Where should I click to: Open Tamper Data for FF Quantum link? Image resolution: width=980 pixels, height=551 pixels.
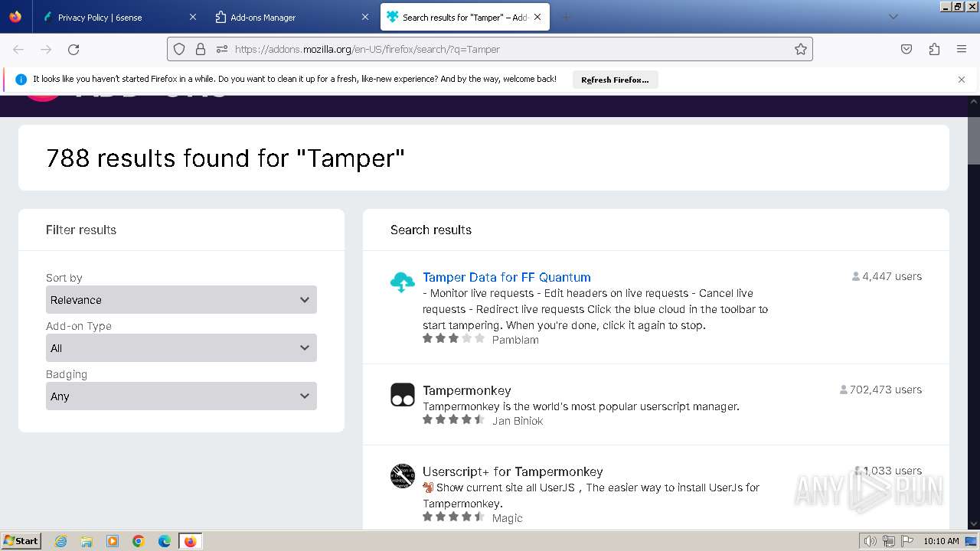507,277
